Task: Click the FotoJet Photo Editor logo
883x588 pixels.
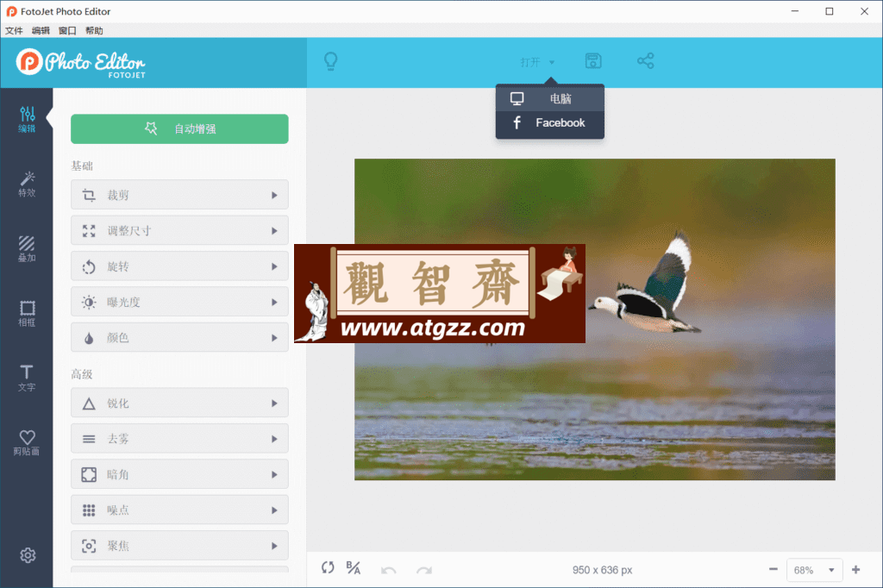Action: coord(81,63)
